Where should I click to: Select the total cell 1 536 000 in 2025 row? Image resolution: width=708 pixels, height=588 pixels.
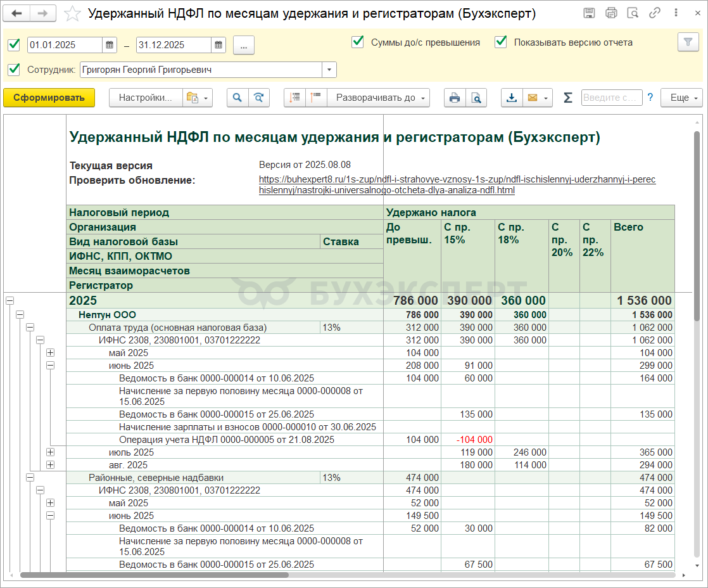[x=643, y=300]
